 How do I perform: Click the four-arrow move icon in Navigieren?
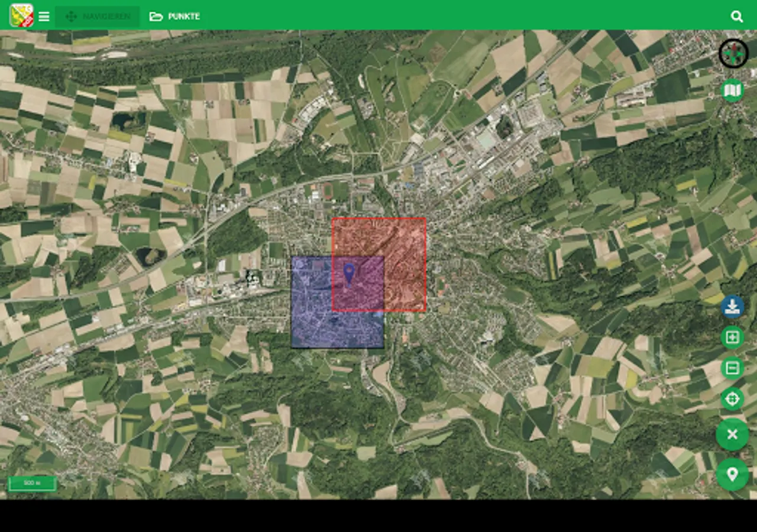pos(71,17)
